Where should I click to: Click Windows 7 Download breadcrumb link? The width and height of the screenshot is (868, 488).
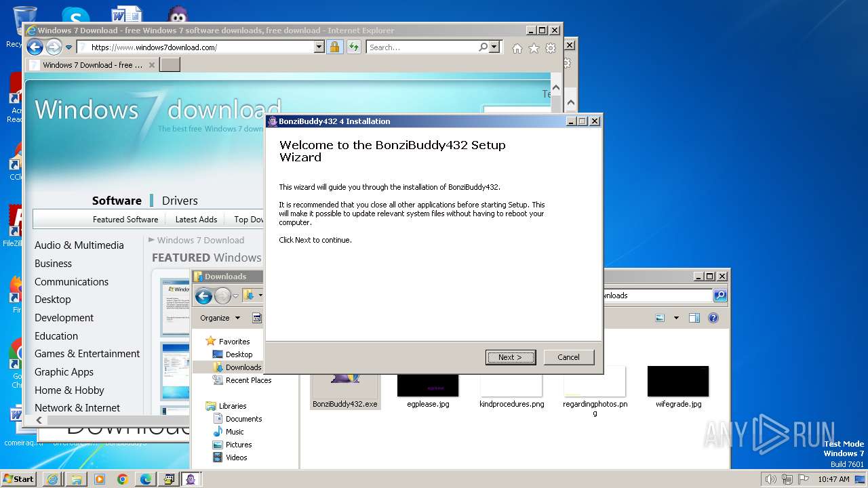click(200, 240)
